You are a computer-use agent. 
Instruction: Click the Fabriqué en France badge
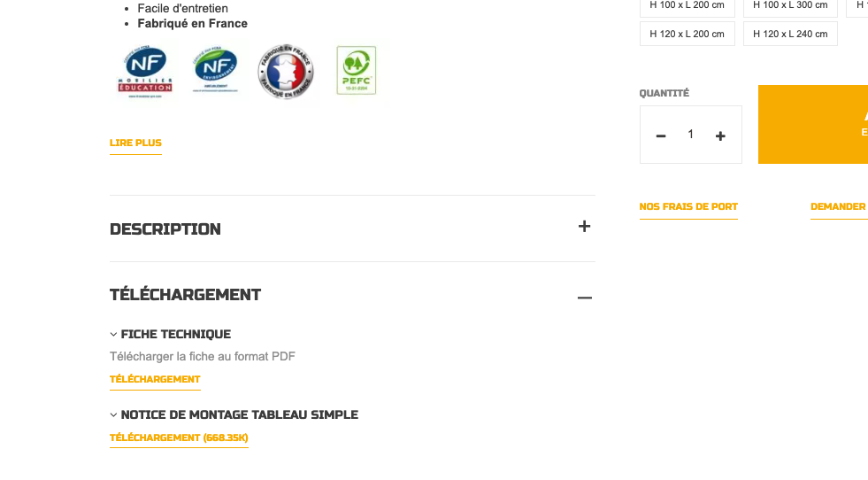pyautogui.click(x=285, y=72)
